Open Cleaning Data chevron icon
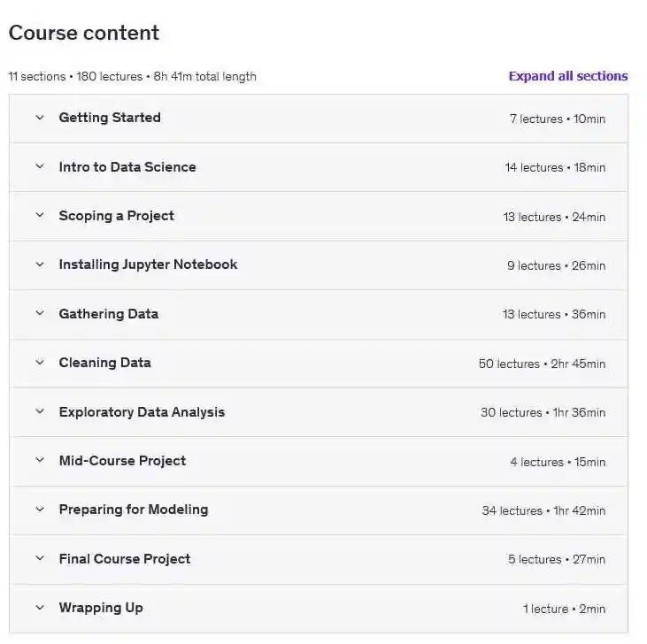The image size is (647, 644). 39,363
